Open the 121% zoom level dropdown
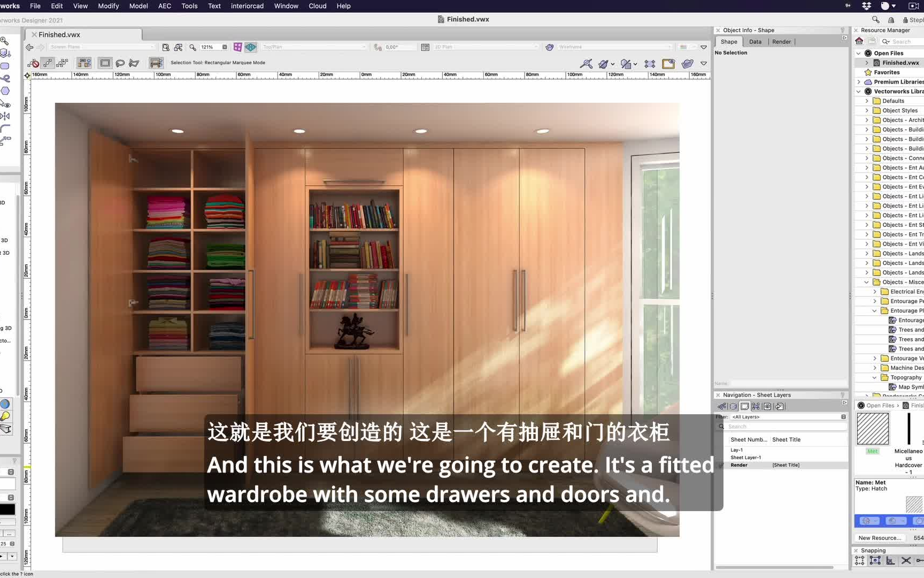 point(225,47)
